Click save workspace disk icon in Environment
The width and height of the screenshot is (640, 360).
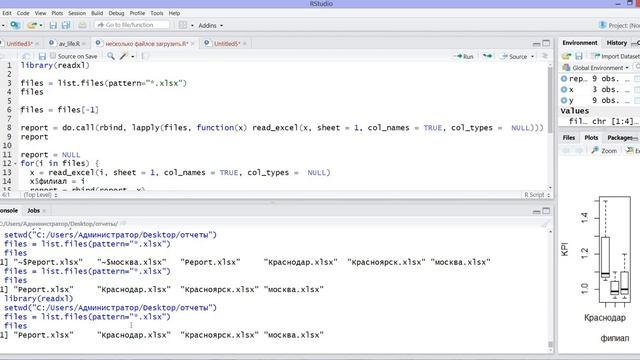pos(579,56)
